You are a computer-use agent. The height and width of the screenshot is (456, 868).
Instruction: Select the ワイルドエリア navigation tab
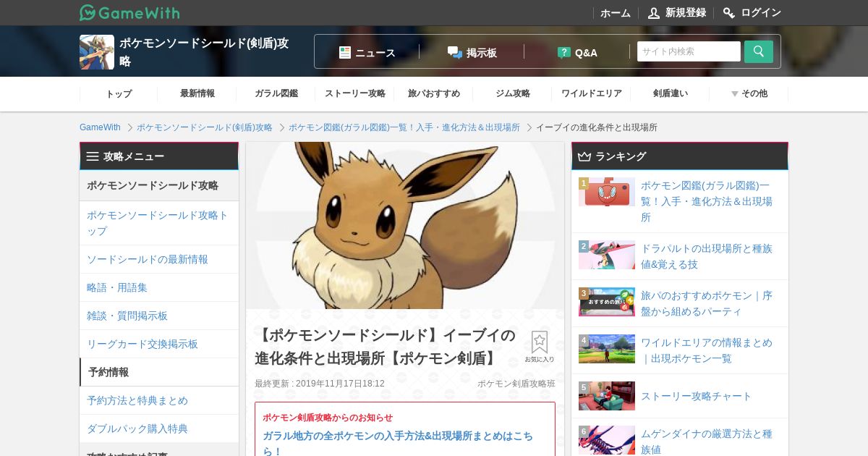click(x=592, y=93)
